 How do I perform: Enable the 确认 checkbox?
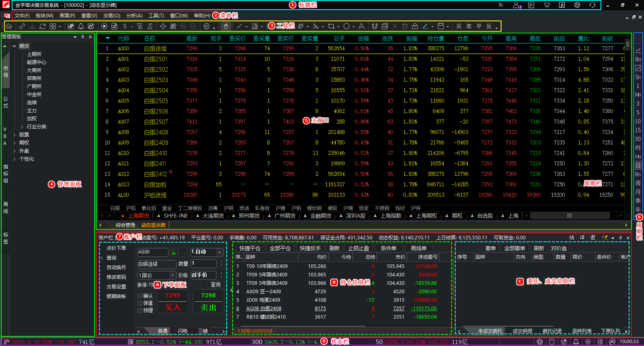(x=140, y=296)
